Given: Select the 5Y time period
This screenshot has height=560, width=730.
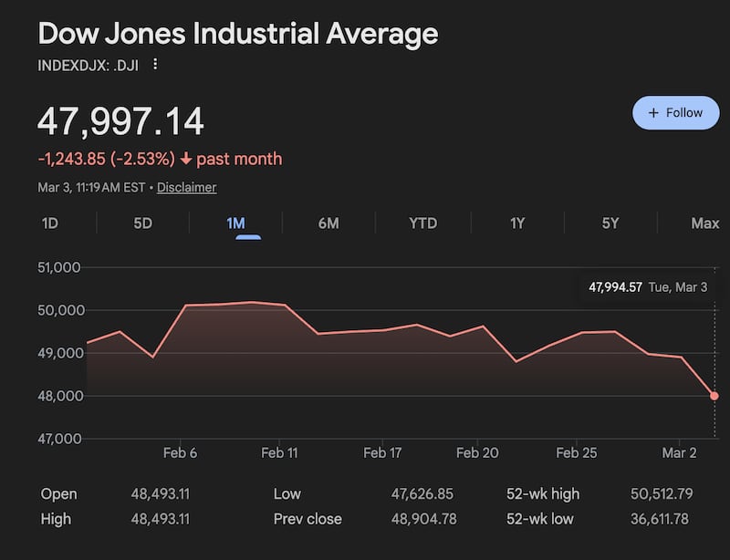Looking at the screenshot, I should point(609,223).
